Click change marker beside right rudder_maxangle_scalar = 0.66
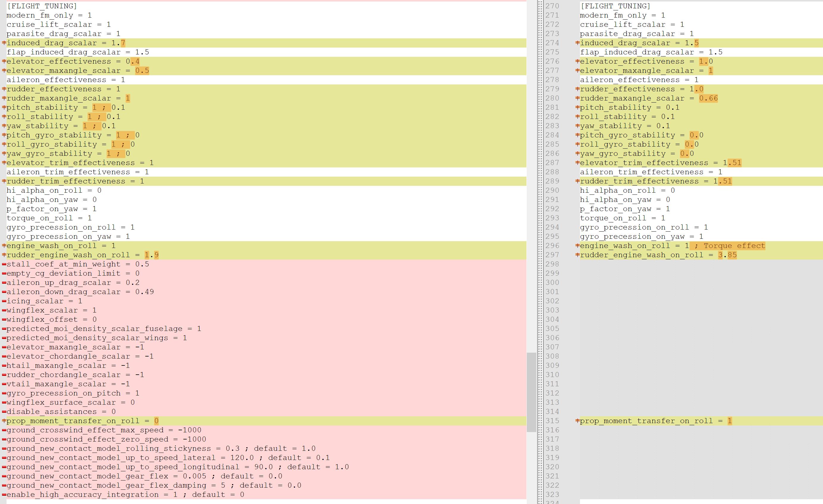Screen dimensions: 823x504 pos(577,98)
